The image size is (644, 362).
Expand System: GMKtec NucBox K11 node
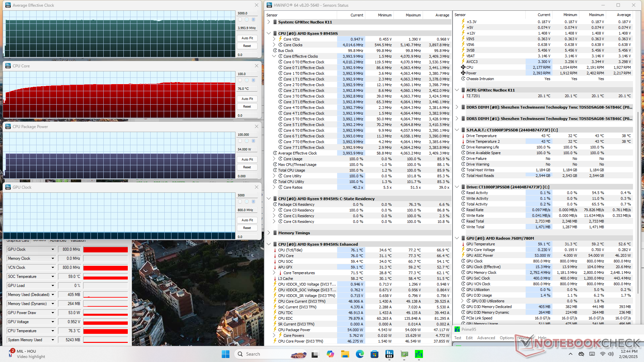pos(269,22)
